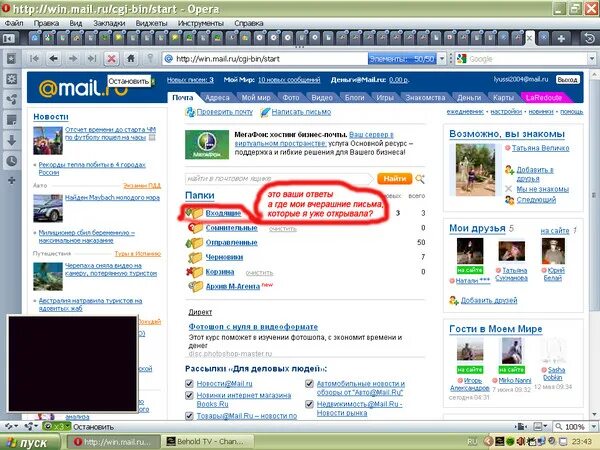Open the Bookmarks star panel icon
The height and width of the screenshot is (450, 600).
tap(11, 59)
